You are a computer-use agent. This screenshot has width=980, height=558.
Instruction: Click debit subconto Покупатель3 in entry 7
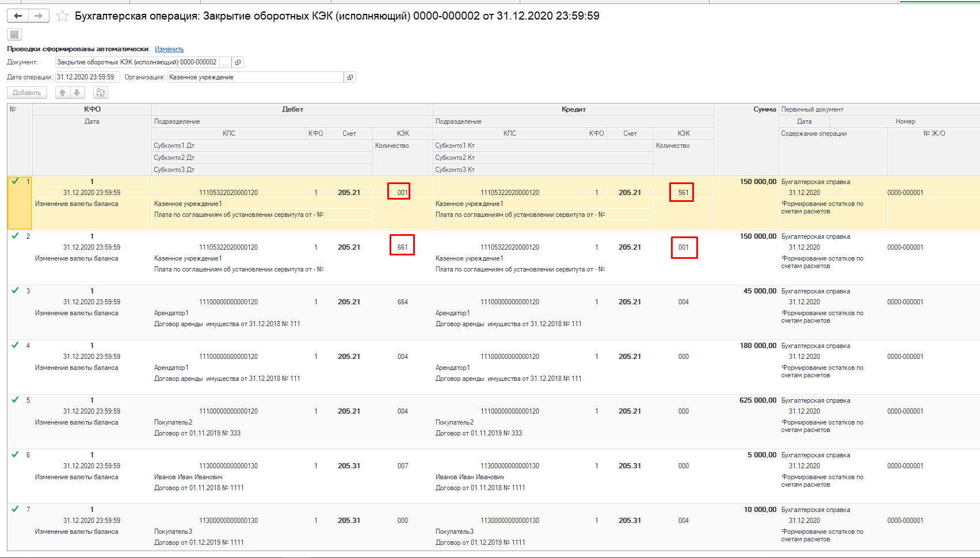173,532
